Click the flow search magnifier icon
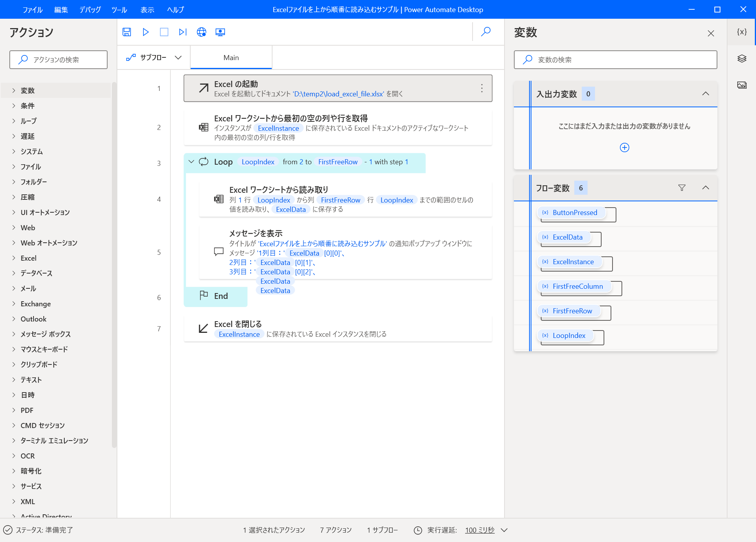Image resolution: width=756 pixels, height=542 pixels. point(486,32)
